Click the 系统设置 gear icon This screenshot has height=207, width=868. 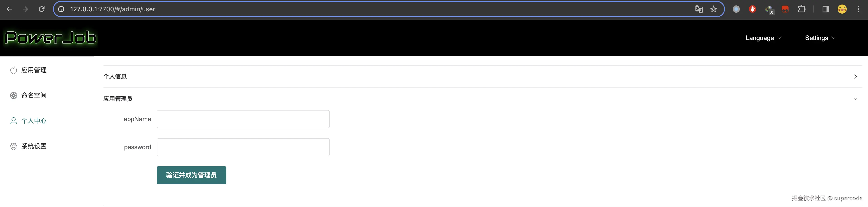(14, 146)
